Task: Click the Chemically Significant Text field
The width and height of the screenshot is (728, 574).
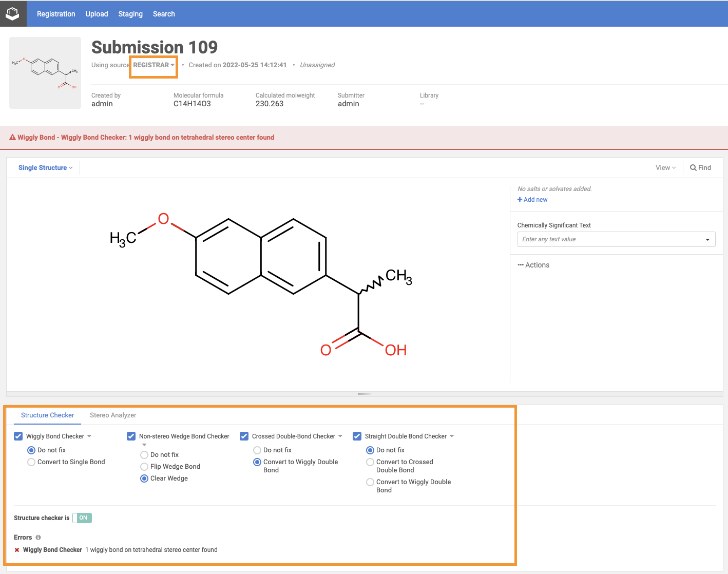Action: point(611,239)
